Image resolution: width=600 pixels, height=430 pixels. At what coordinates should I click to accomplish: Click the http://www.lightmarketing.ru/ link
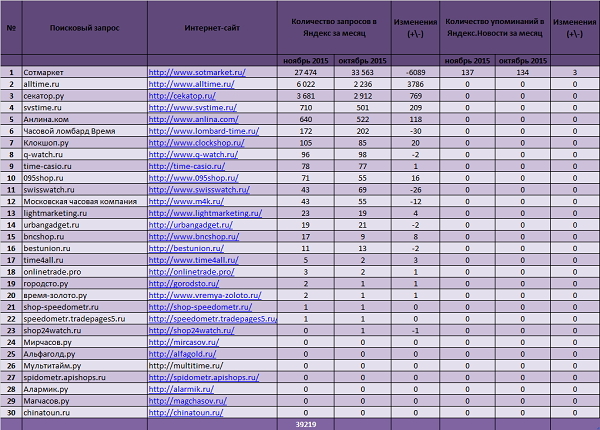click(x=205, y=213)
